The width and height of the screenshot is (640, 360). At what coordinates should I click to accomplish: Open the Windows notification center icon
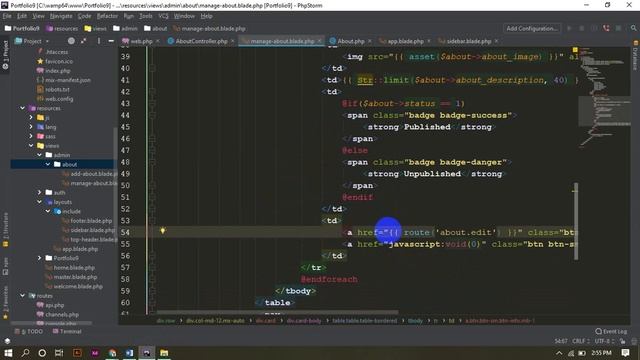(x=625, y=353)
